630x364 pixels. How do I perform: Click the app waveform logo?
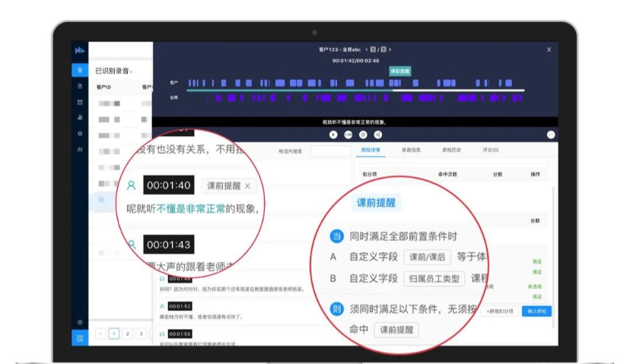pos(80,50)
